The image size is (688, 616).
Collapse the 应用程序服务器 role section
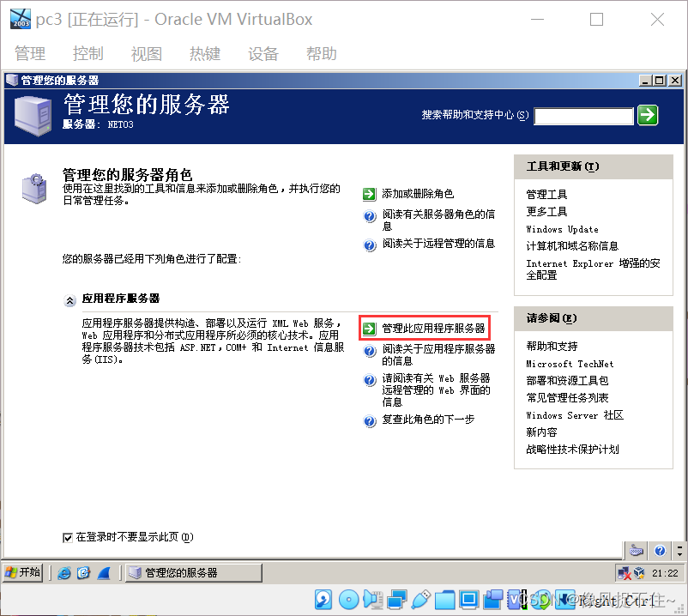click(x=69, y=301)
